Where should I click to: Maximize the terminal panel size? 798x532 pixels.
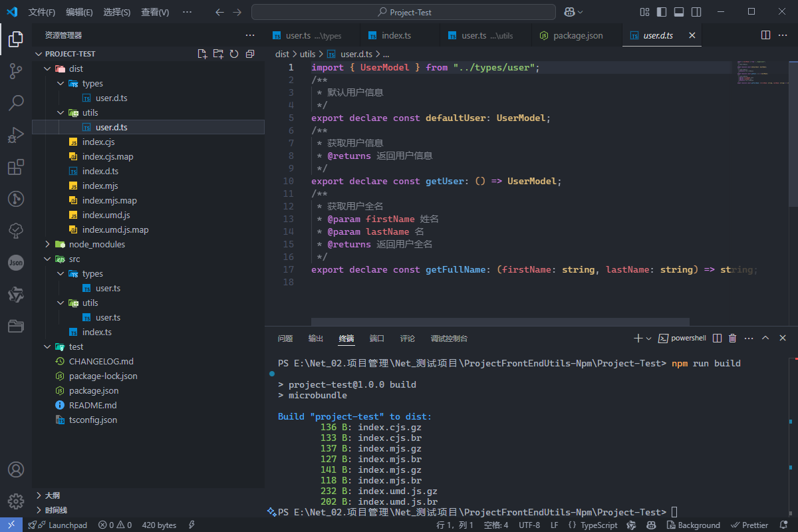[x=765, y=338]
